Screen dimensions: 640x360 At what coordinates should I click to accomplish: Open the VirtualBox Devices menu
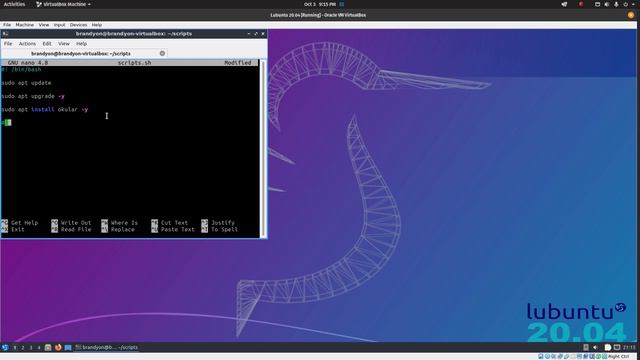point(78,25)
